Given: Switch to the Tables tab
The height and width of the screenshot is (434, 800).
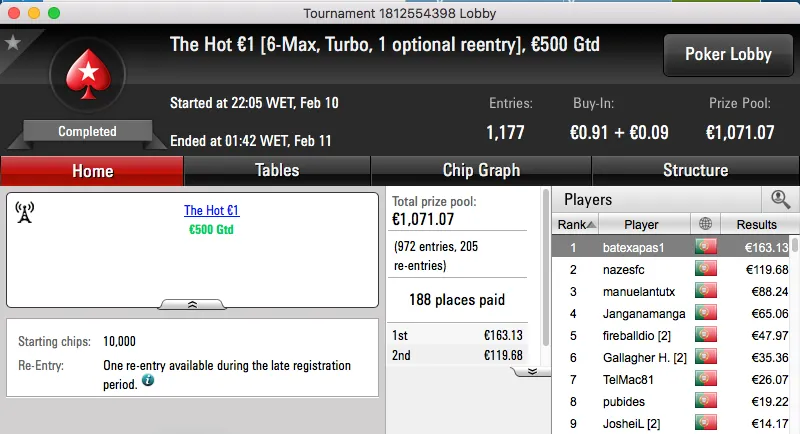Looking at the screenshot, I should 277,171.
